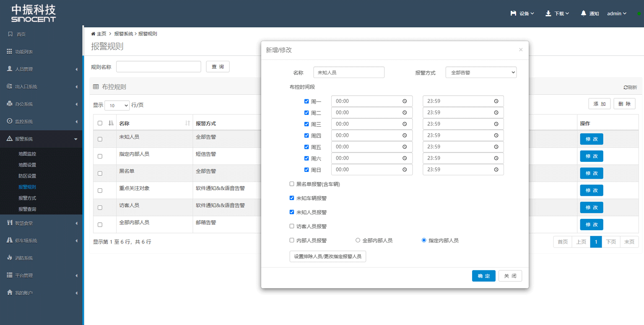
Task: Open the alarm query (报警查询) menu item
Action: click(x=27, y=209)
